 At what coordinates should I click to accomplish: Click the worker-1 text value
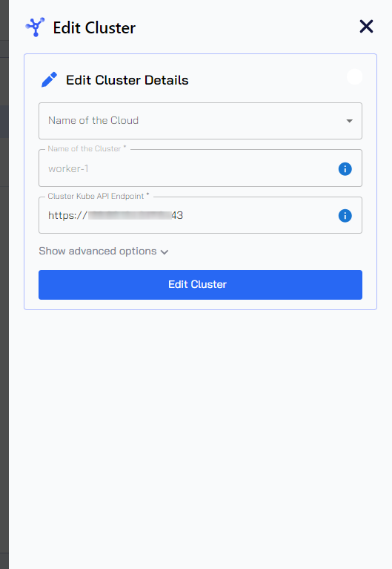click(x=68, y=168)
